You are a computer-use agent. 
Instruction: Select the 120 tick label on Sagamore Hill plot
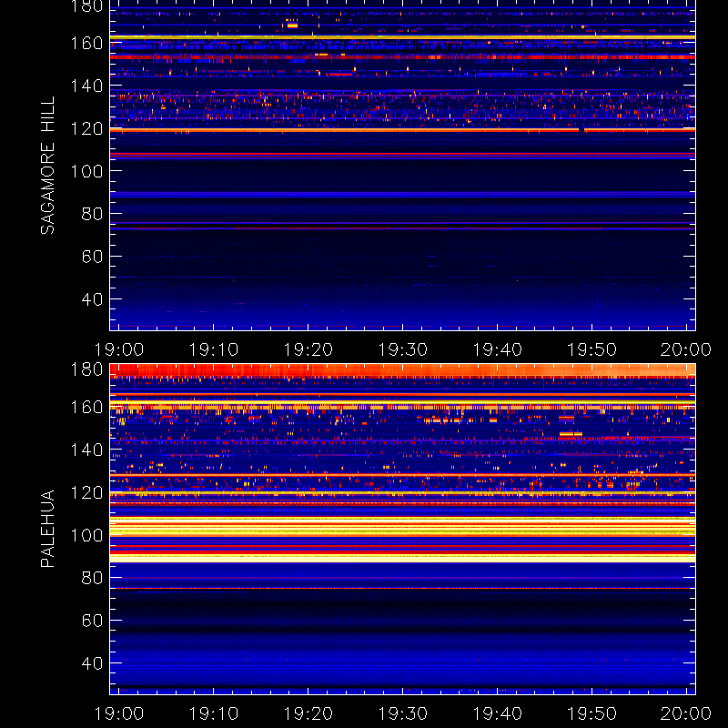coord(86,128)
